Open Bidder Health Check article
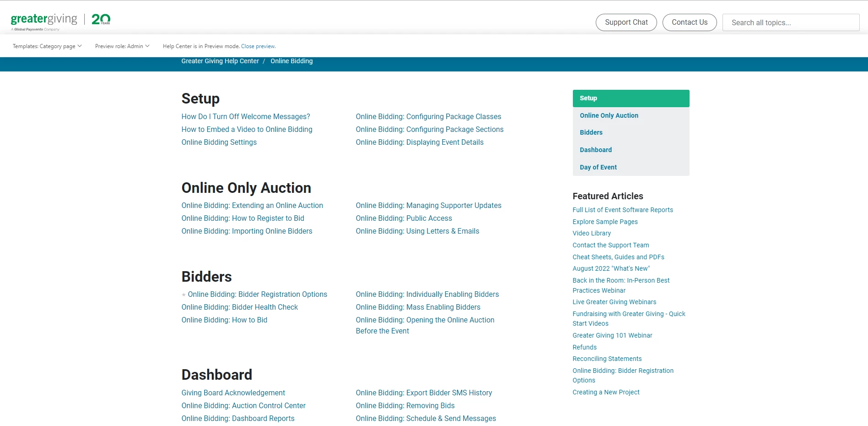The image size is (868, 426). coord(240,307)
